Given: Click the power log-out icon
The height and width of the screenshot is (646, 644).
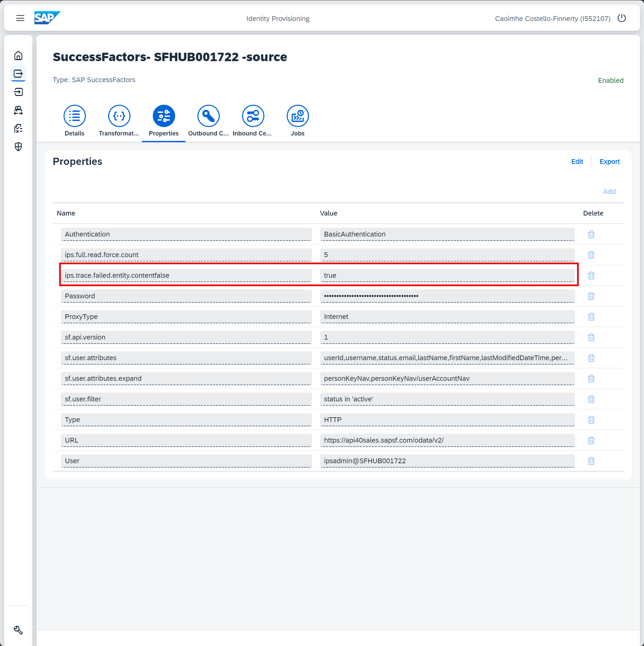Looking at the screenshot, I should tap(622, 18).
